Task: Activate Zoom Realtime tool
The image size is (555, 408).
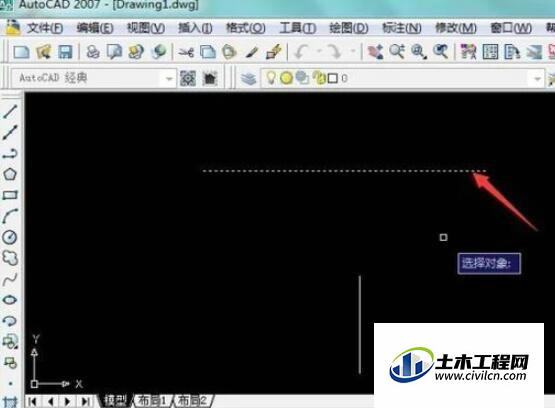Action: pos(397,52)
